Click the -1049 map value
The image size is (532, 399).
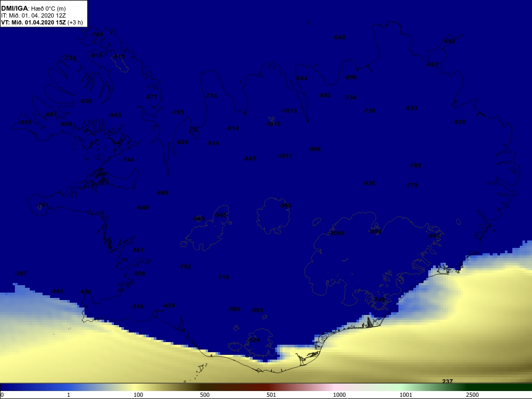[x=337, y=233]
